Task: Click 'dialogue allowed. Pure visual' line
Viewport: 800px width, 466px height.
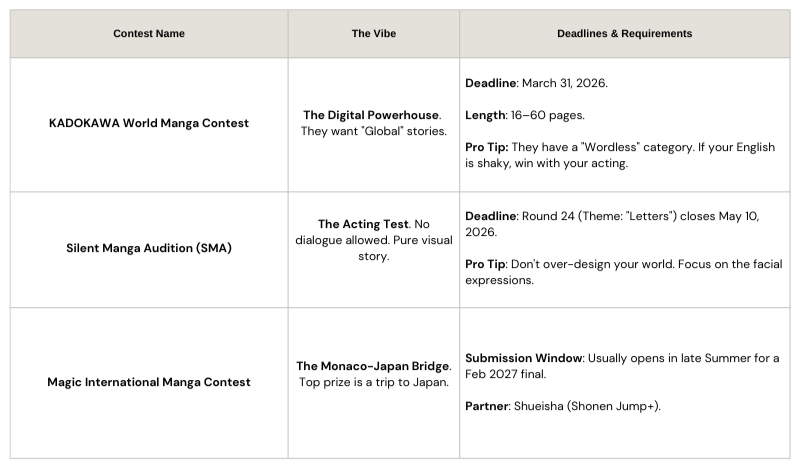Action: 373,240
